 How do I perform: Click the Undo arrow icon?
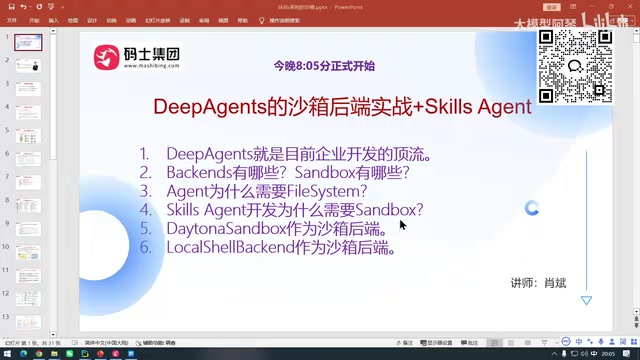click(x=23, y=7)
